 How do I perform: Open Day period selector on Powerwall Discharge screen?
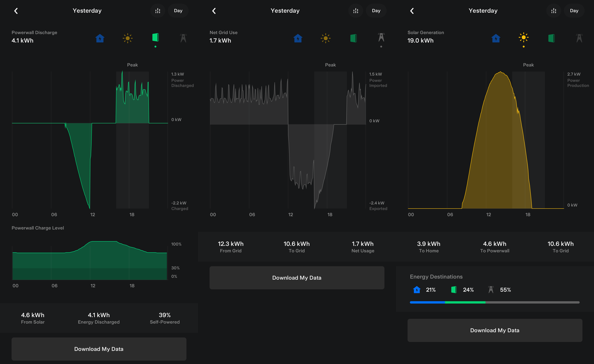[178, 11]
